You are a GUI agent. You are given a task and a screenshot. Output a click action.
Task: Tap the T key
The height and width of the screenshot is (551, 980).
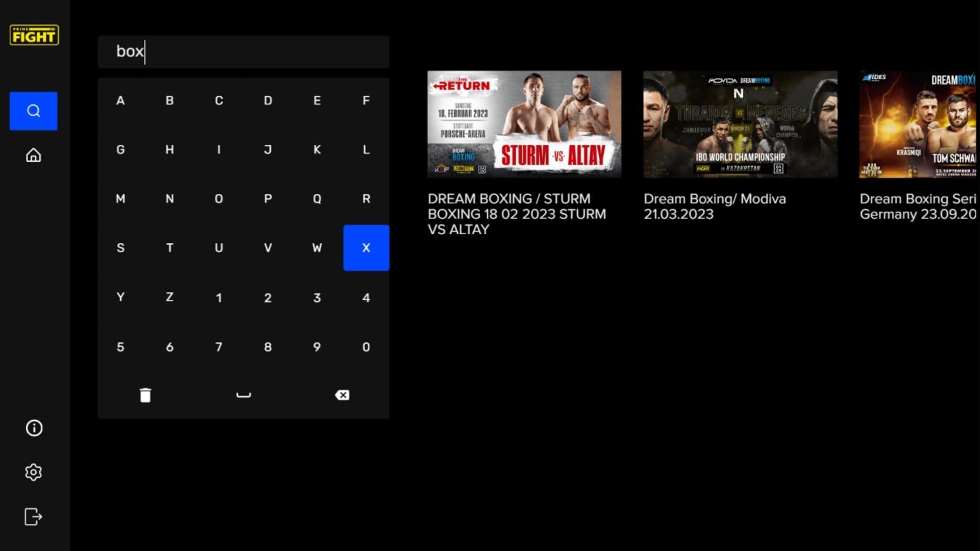169,248
